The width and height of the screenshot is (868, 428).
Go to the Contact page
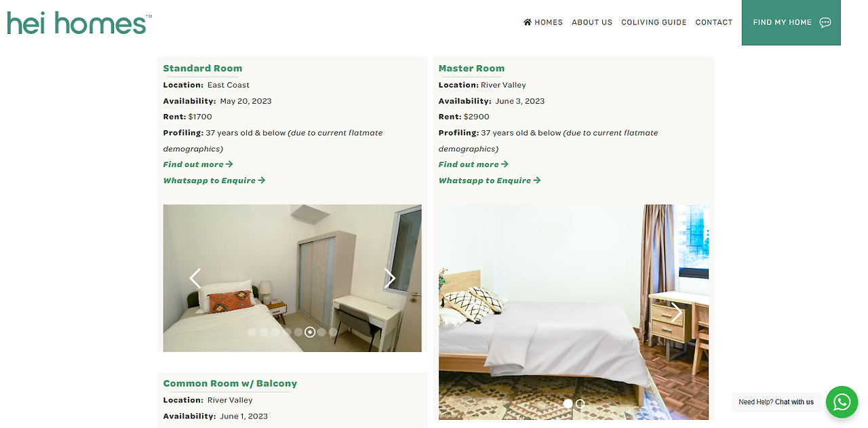tap(714, 22)
